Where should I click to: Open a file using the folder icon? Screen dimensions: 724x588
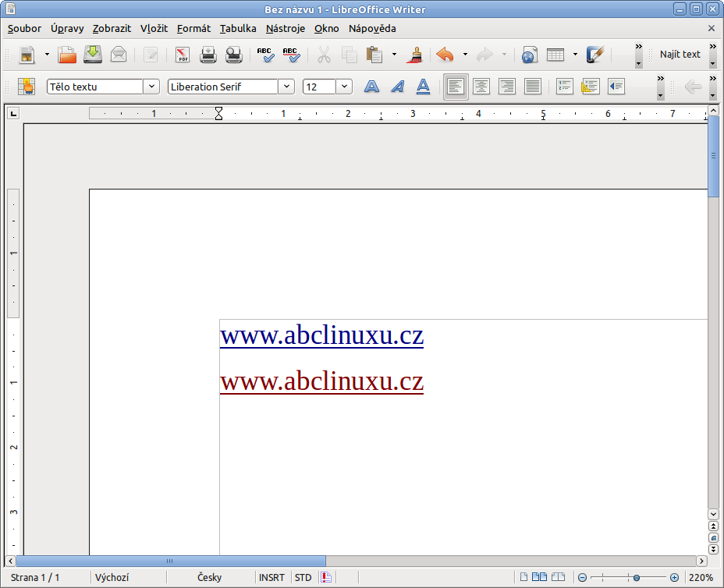[x=67, y=55]
